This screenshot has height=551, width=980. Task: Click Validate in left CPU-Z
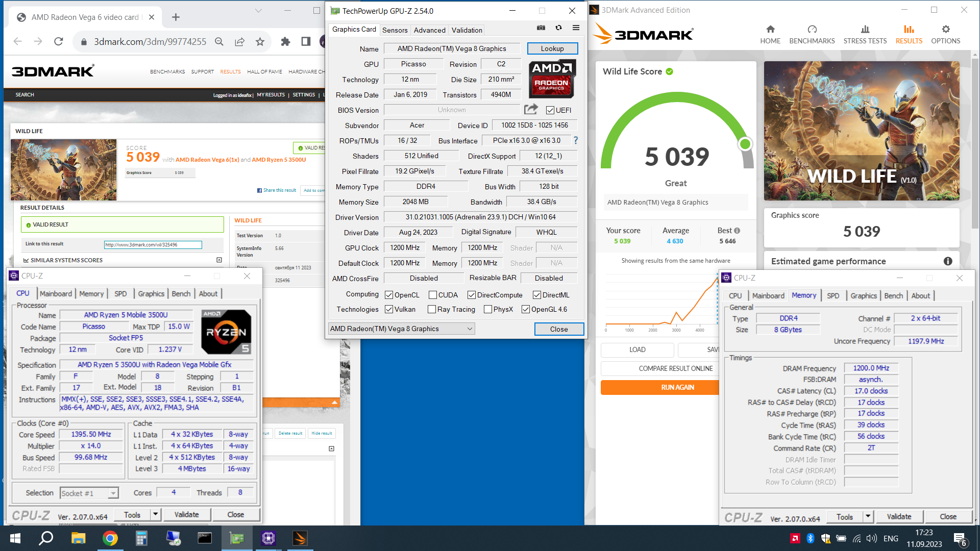pyautogui.click(x=186, y=514)
